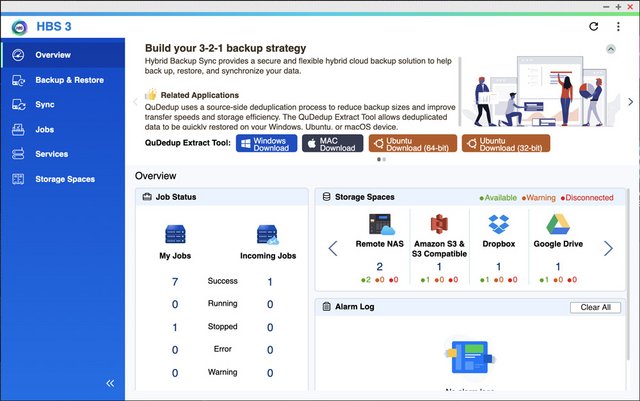
Task: Click the Sync sidebar icon
Action: (18, 105)
